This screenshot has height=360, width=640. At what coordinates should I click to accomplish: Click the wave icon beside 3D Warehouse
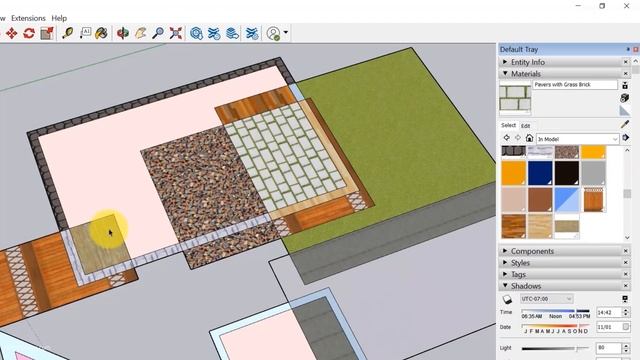pyautogui.click(x=214, y=33)
